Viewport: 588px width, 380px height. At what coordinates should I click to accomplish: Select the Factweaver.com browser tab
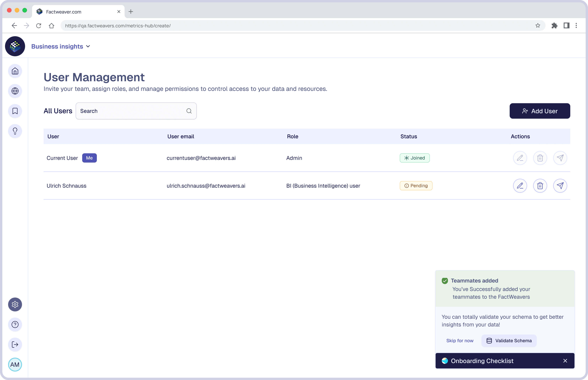pos(78,12)
